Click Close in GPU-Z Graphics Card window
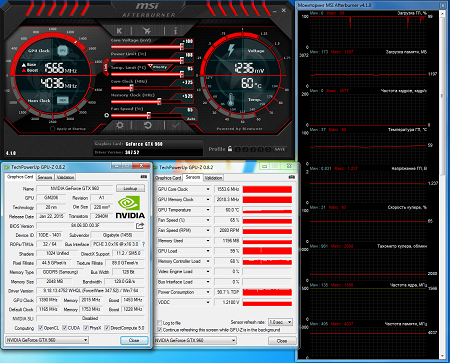Viewport: 450px width, 363px height. 134,340
